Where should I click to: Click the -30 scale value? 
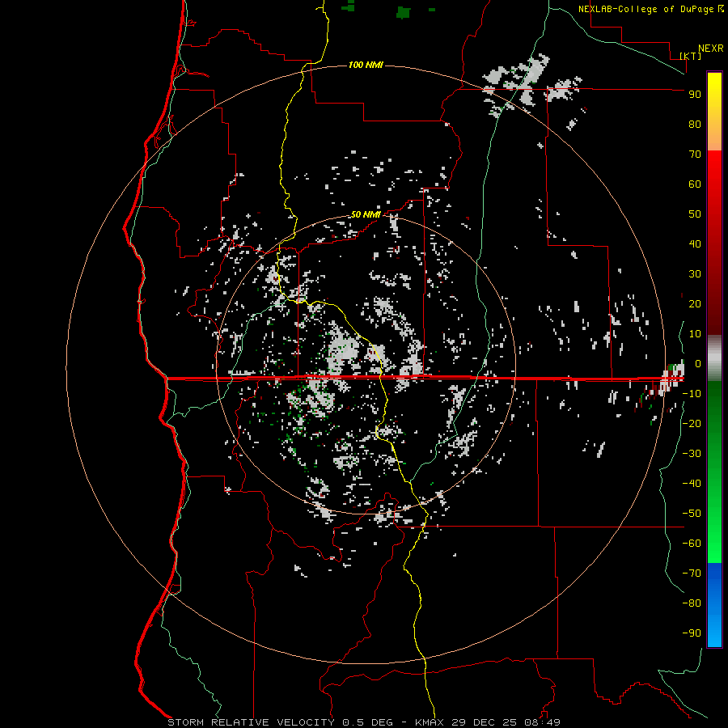pyautogui.click(x=692, y=454)
